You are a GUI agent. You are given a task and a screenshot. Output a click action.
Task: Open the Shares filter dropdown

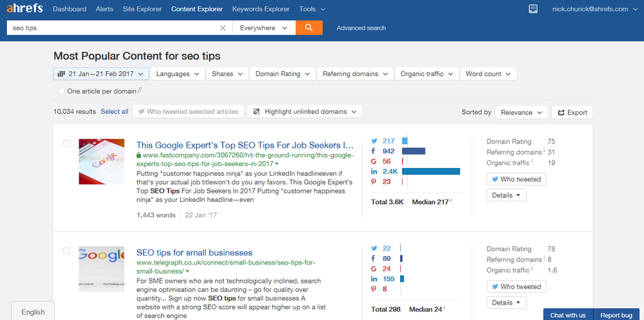(x=227, y=74)
